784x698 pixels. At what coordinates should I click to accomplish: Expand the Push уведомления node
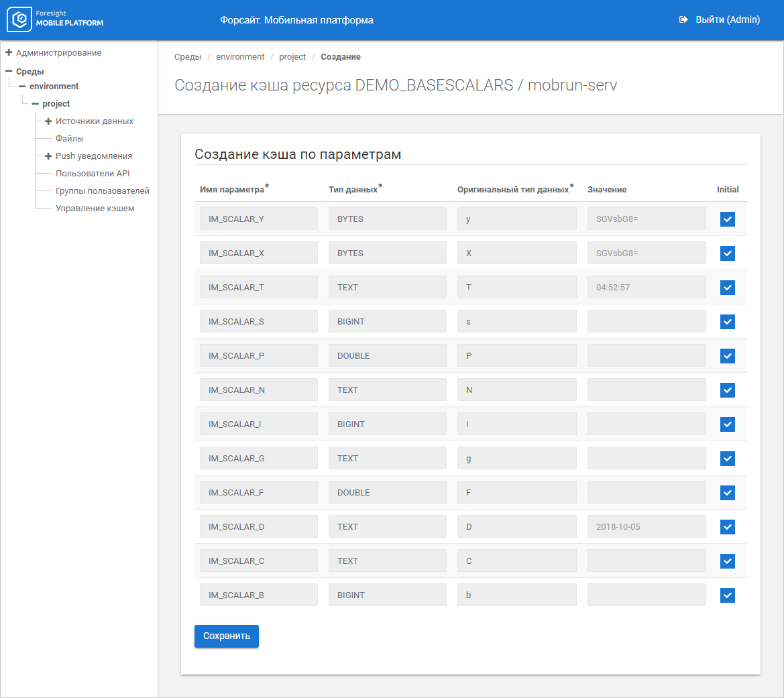48,156
